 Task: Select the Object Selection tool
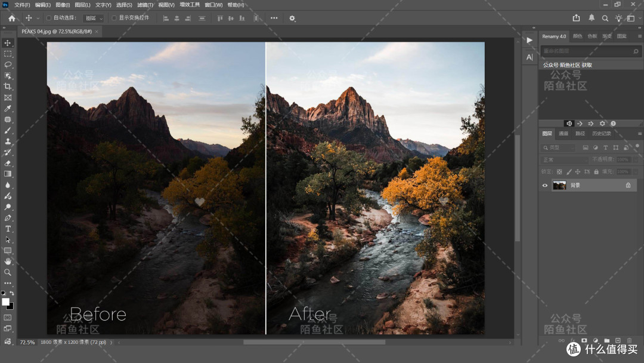(8, 76)
